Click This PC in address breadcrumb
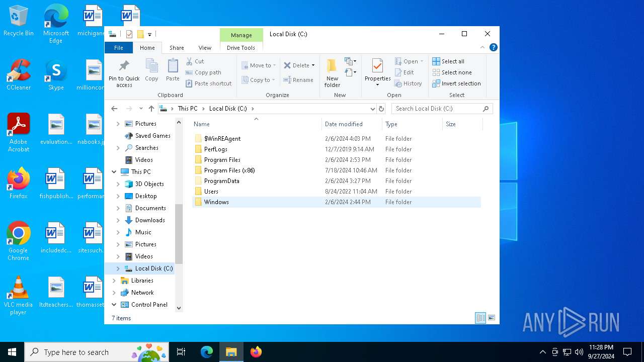The width and height of the screenshot is (644, 362). (188, 109)
